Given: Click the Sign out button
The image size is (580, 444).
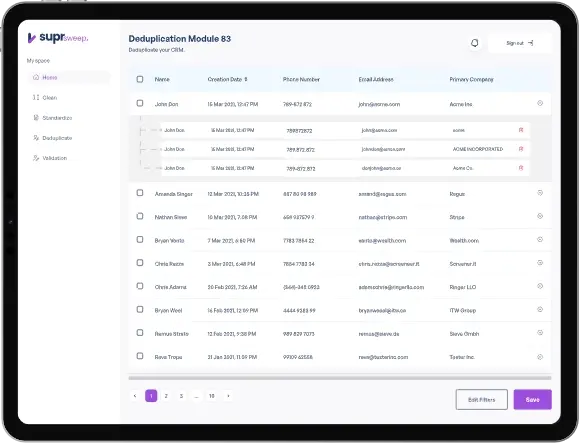Looking at the screenshot, I should coord(520,43).
